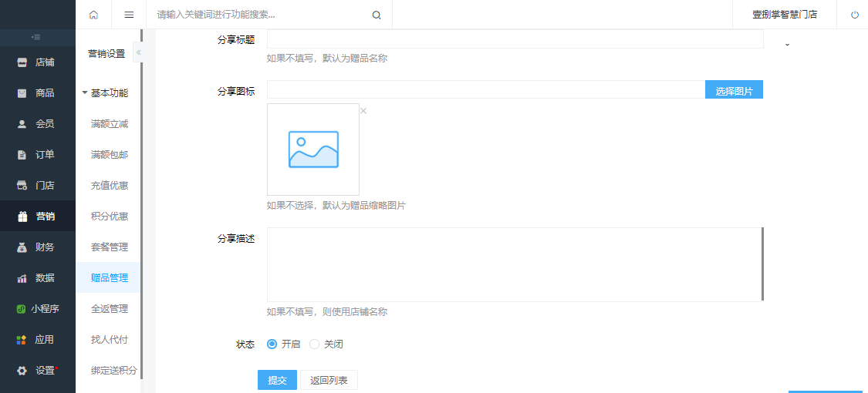Click hint text 如果不填写，默认为赠品名称

327,58
